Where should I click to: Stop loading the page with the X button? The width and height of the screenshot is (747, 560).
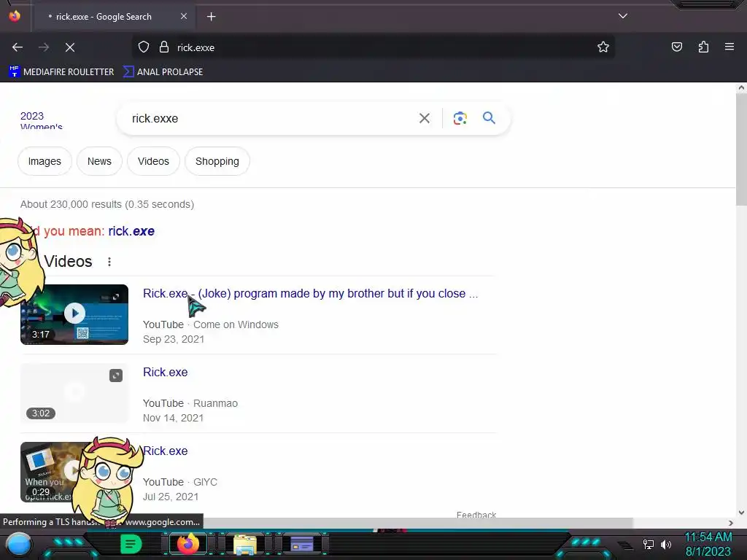click(70, 47)
